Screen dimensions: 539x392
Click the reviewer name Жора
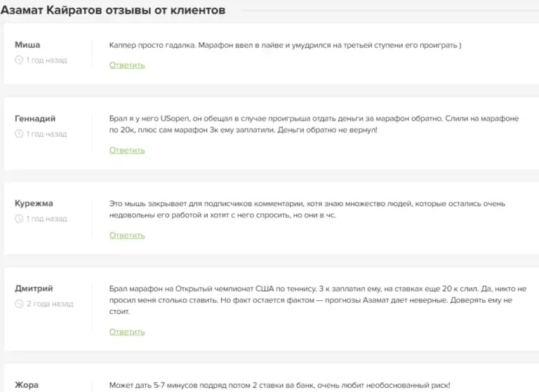[x=27, y=384]
